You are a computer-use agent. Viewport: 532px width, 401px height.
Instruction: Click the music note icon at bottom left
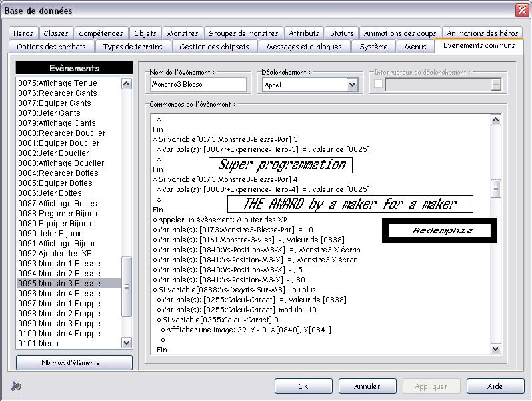(16, 386)
